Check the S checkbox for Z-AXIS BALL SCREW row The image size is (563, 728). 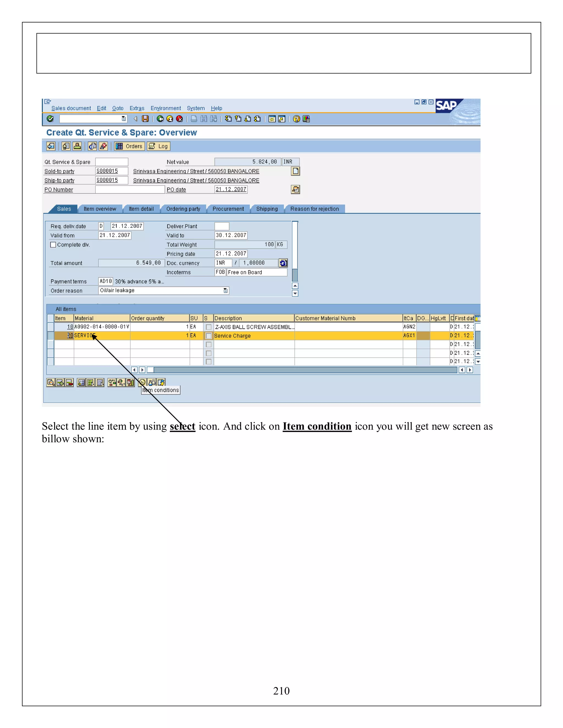[208, 327]
